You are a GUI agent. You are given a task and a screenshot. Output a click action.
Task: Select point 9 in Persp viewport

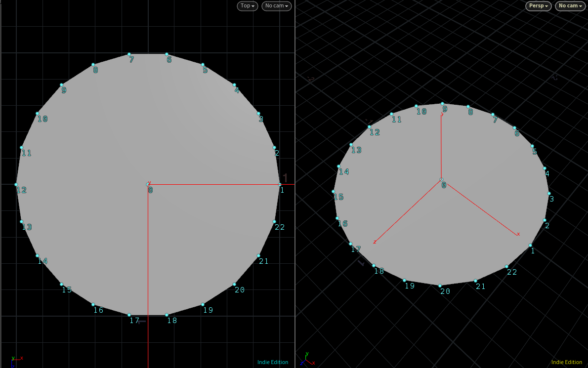[442, 103]
